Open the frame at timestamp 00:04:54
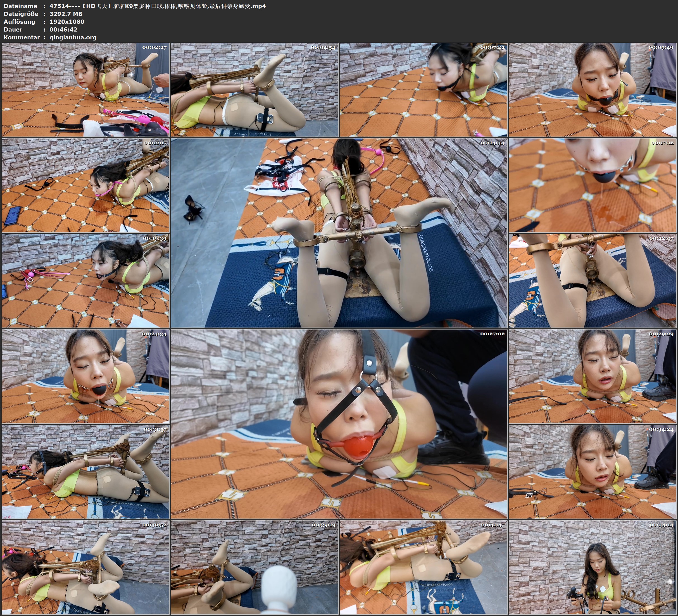678x616 pixels. [254, 89]
